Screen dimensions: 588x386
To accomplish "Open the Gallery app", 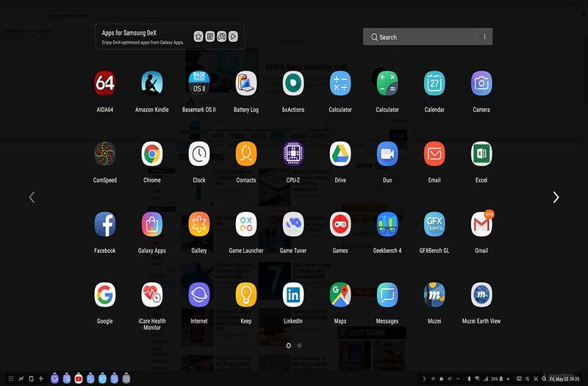I will point(198,224).
